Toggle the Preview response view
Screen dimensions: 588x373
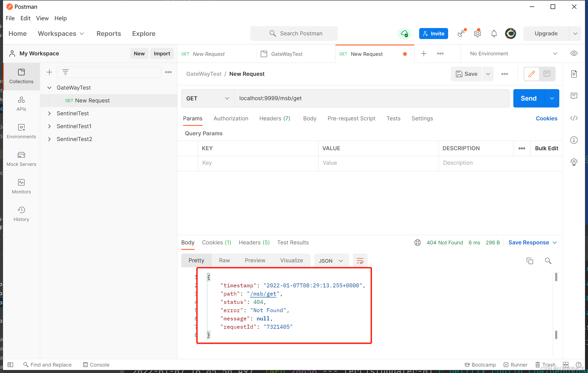pos(255,260)
